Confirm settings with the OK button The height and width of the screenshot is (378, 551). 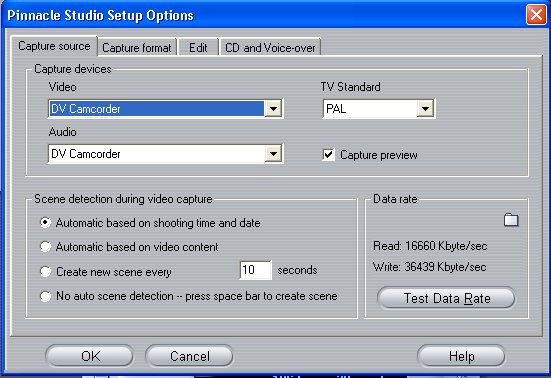click(x=90, y=356)
